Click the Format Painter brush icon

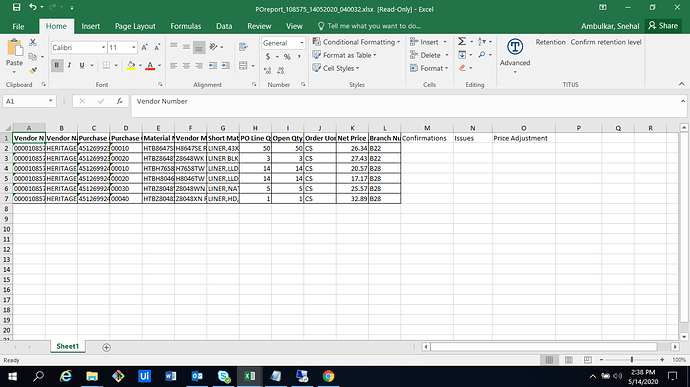33,70
